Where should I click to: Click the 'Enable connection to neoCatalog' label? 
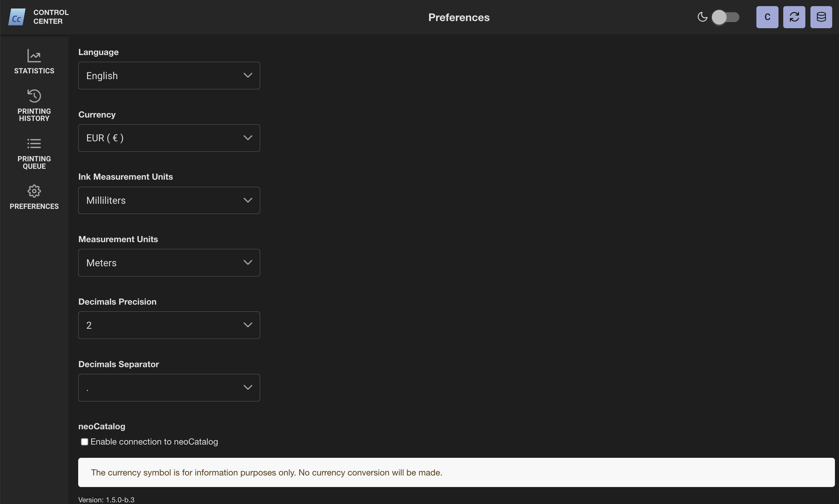pos(154,442)
